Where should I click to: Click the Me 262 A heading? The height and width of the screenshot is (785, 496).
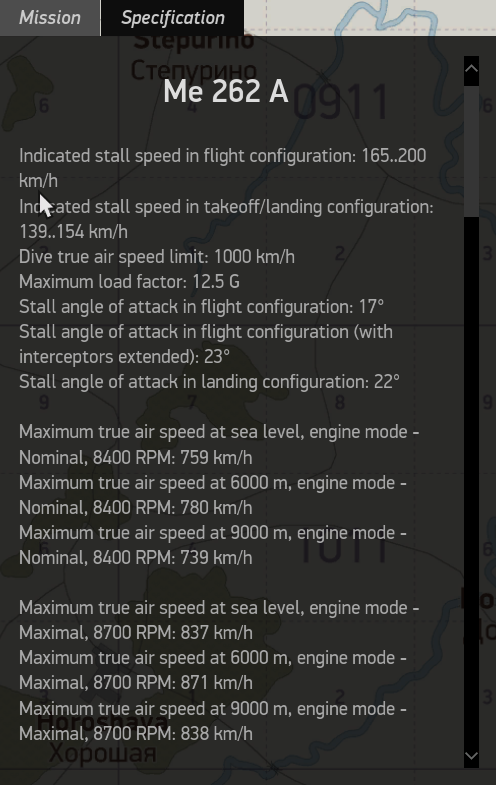click(x=226, y=92)
